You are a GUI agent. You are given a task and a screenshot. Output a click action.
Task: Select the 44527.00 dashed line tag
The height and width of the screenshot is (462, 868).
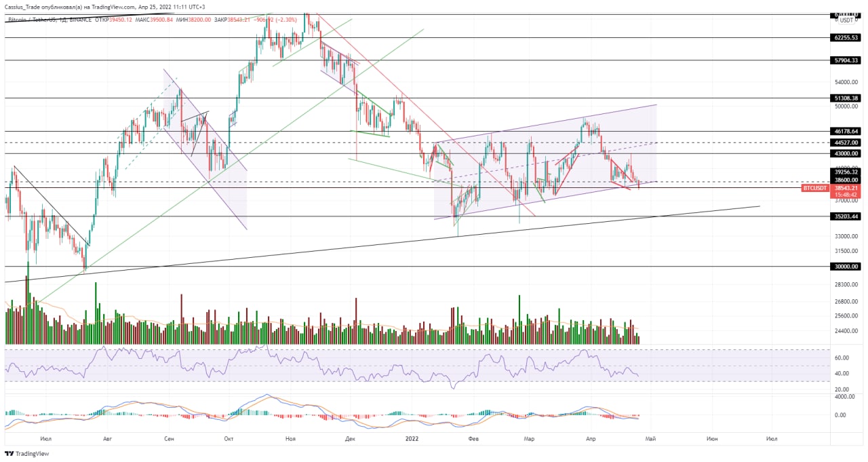pyautogui.click(x=846, y=142)
